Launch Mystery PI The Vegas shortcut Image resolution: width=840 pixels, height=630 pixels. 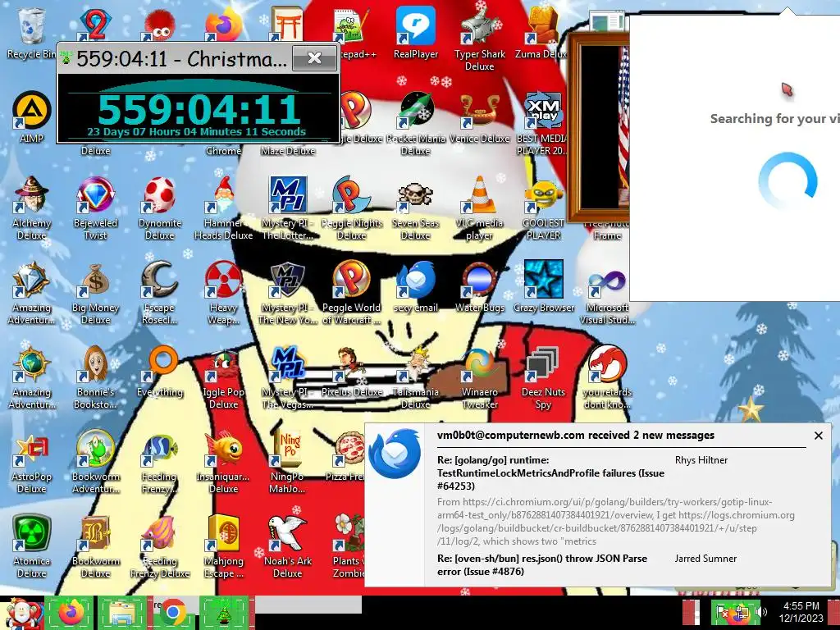click(287, 377)
